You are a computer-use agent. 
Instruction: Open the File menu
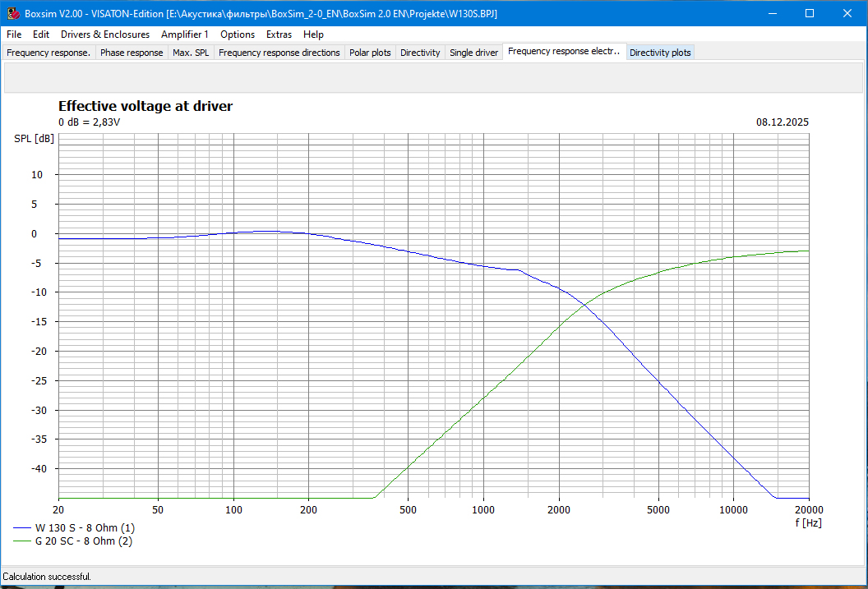pos(14,35)
